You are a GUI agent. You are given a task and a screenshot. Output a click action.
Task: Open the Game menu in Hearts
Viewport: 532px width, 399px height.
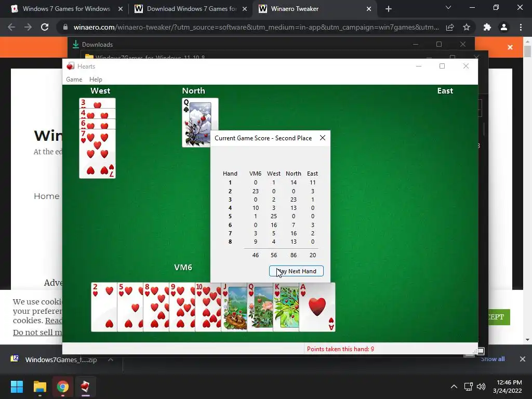coord(74,79)
